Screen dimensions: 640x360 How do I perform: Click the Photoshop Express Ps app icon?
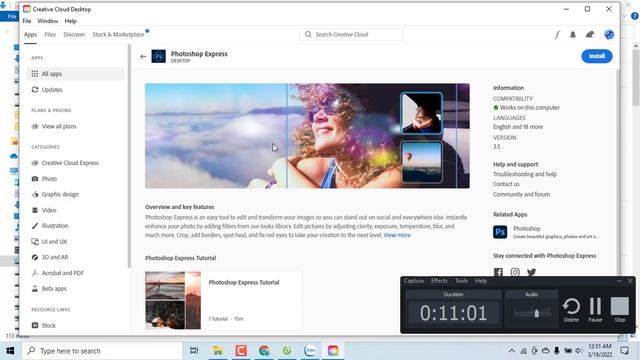[158, 56]
